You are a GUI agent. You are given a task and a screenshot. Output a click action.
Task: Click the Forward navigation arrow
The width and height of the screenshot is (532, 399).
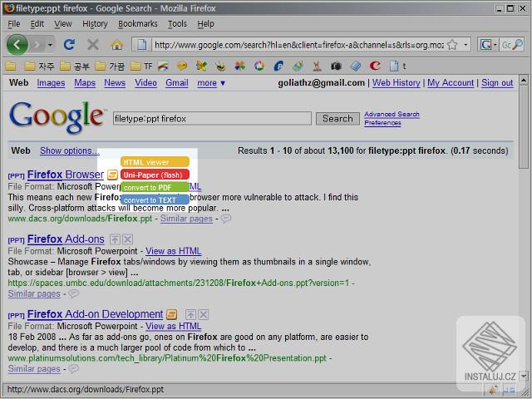tap(37, 44)
